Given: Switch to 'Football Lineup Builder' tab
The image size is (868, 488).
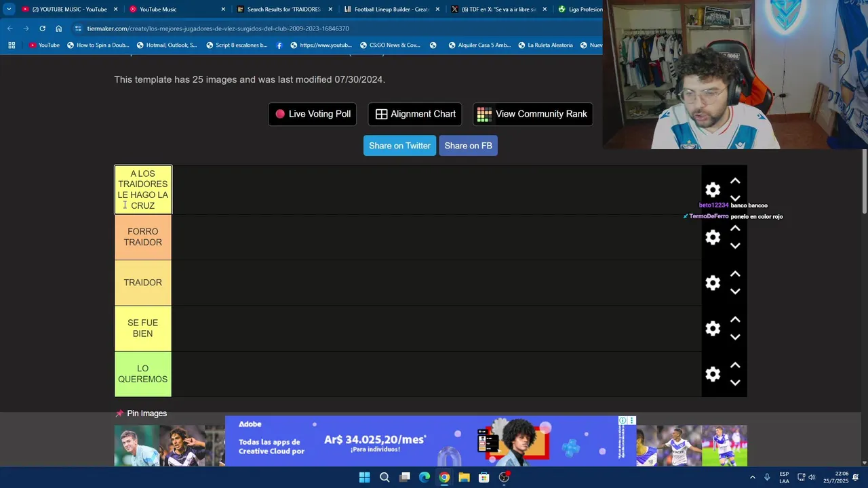Looking at the screenshot, I should 391,9.
